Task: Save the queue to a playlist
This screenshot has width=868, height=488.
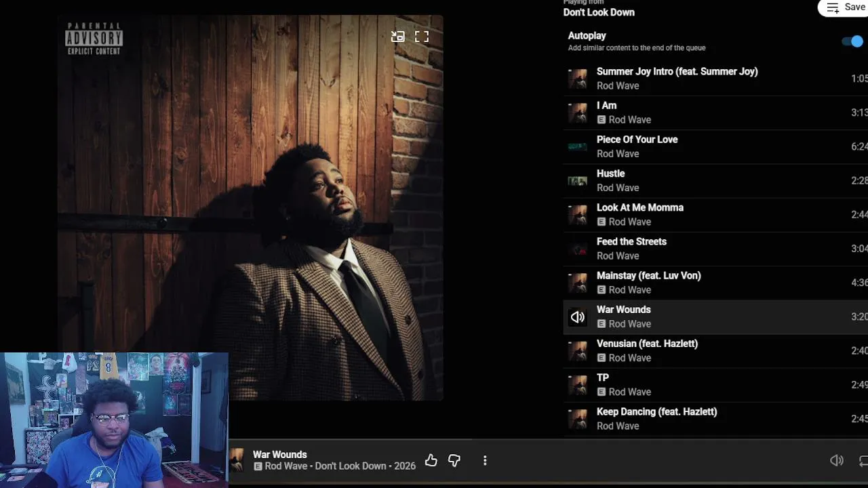Action: coord(844,7)
